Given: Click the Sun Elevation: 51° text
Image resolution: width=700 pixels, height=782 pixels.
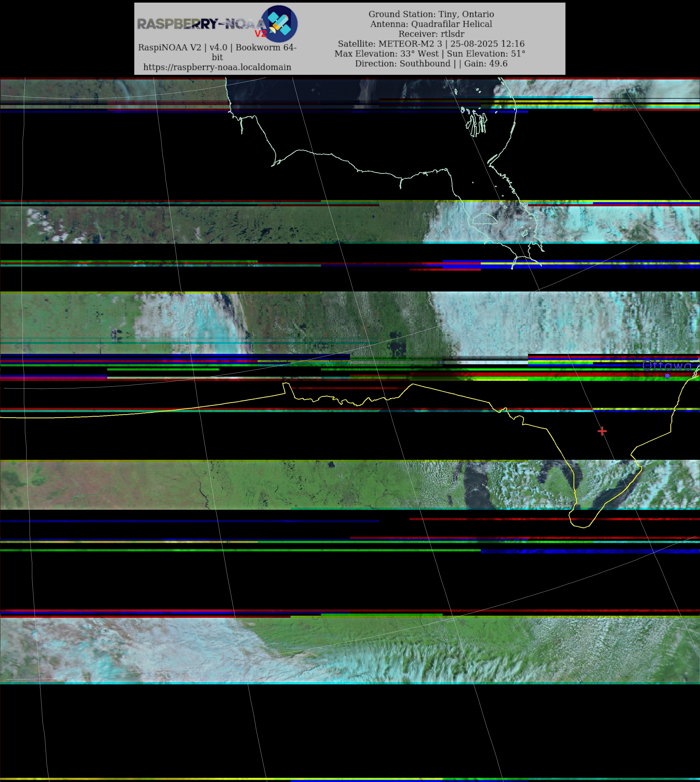Looking at the screenshot, I should pos(486,54).
